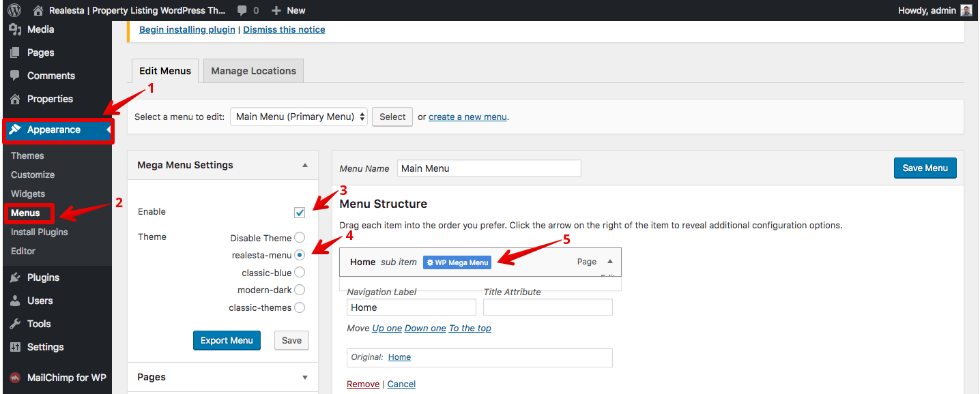Click the Save Menu button
980x394 pixels.
(925, 168)
